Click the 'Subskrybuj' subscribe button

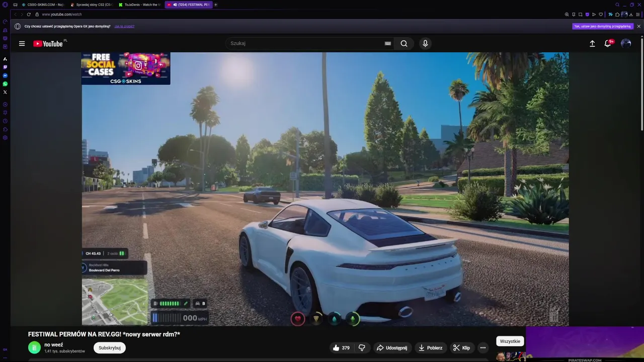[x=109, y=347]
